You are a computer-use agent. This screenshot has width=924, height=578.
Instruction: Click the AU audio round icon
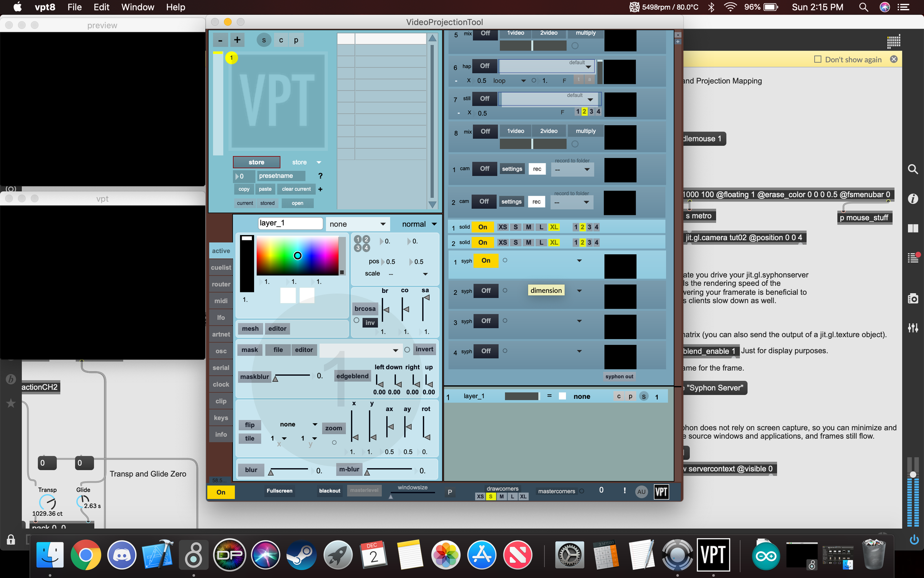pos(641,492)
